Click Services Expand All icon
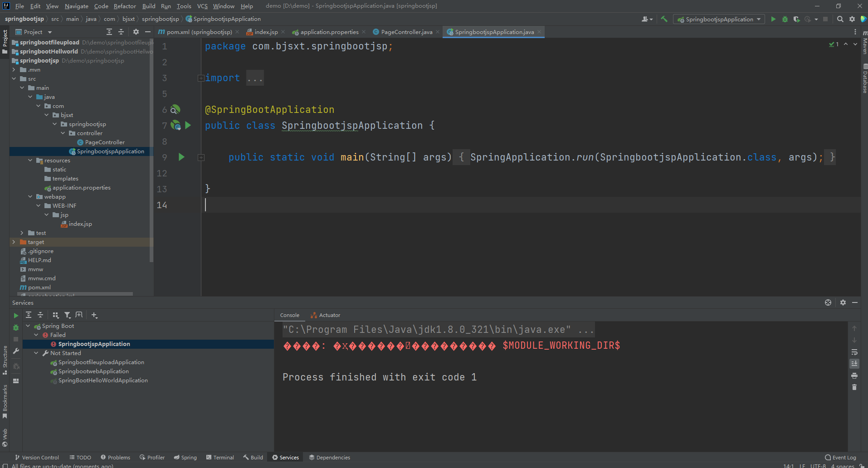This screenshot has height=468, width=868. [x=29, y=315]
